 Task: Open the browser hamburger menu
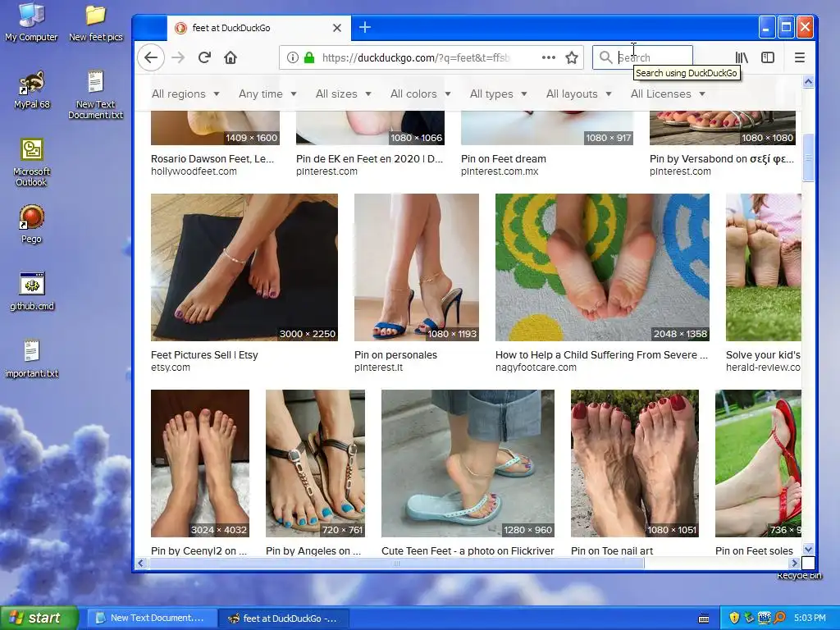pyautogui.click(x=799, y=57)
